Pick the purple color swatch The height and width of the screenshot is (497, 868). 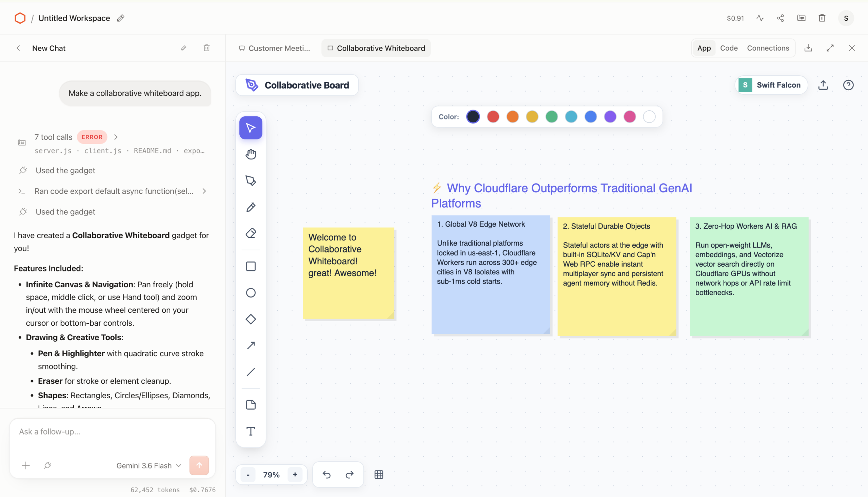(x=610, y=117)
